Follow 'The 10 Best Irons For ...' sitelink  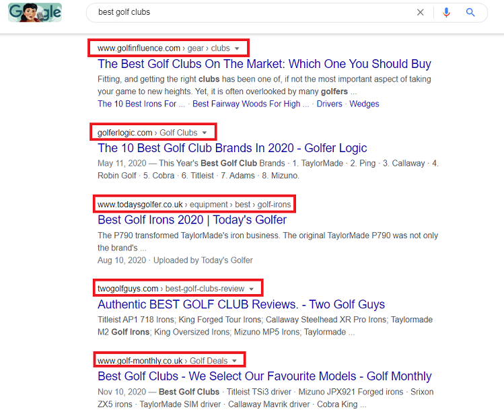(x=141, y=104)
